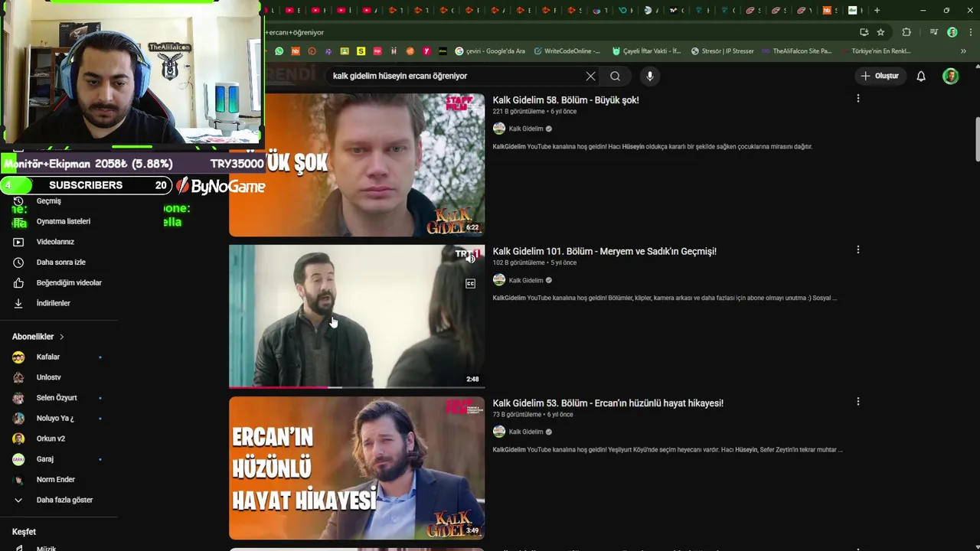
Task: Open Kalk Gidelim channel avatar under 53. Bölüm
Action: pyautogui.click(x=499, y=432)
